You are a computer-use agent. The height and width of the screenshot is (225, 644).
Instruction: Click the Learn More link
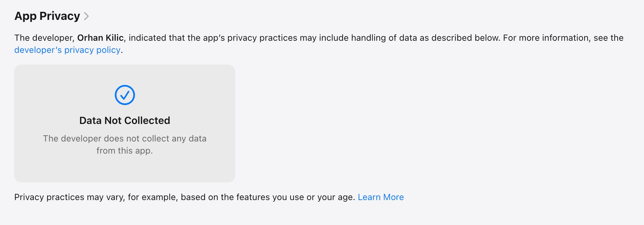[x=380, y=197]
